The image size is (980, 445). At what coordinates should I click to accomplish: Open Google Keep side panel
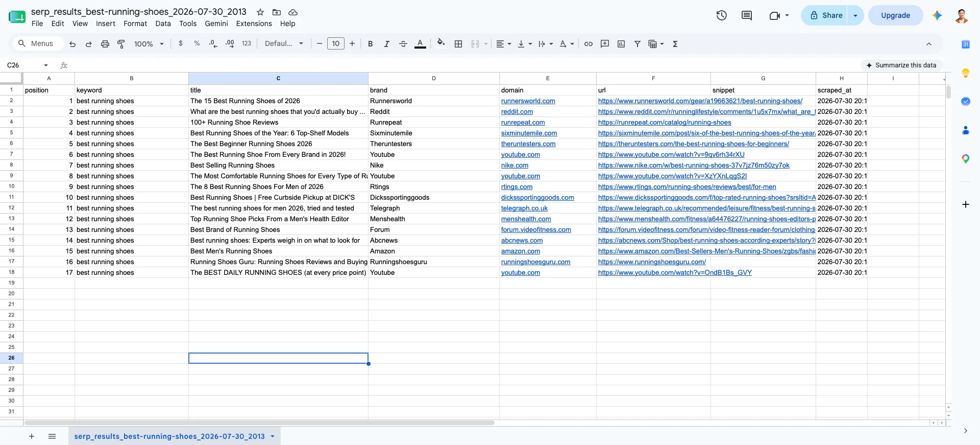click(966, 73)
